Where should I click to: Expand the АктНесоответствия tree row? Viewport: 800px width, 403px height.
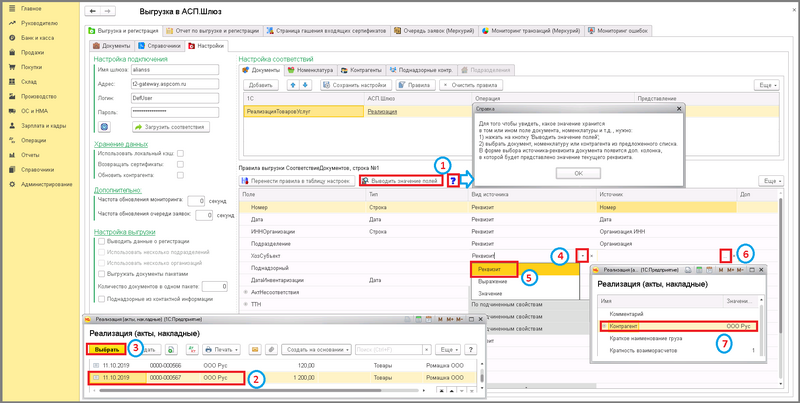[x=245, y=292]
